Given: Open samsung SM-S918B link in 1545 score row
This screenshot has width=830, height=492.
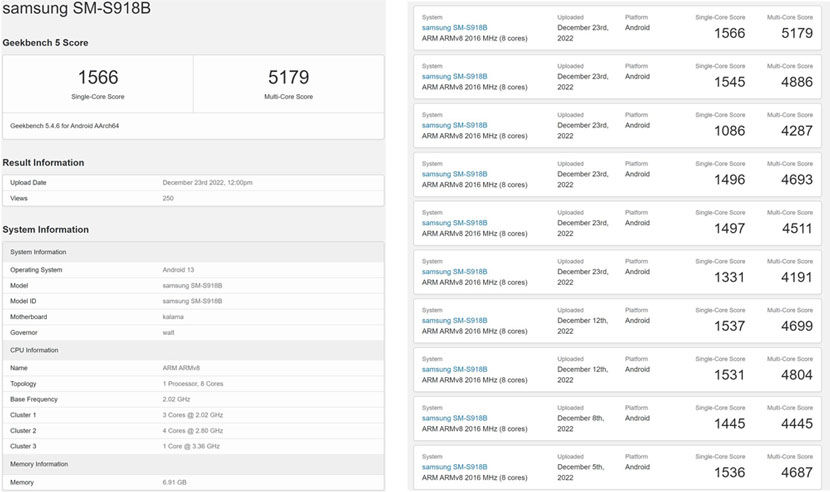Looking at the screenshot, I should pos(454,76).
